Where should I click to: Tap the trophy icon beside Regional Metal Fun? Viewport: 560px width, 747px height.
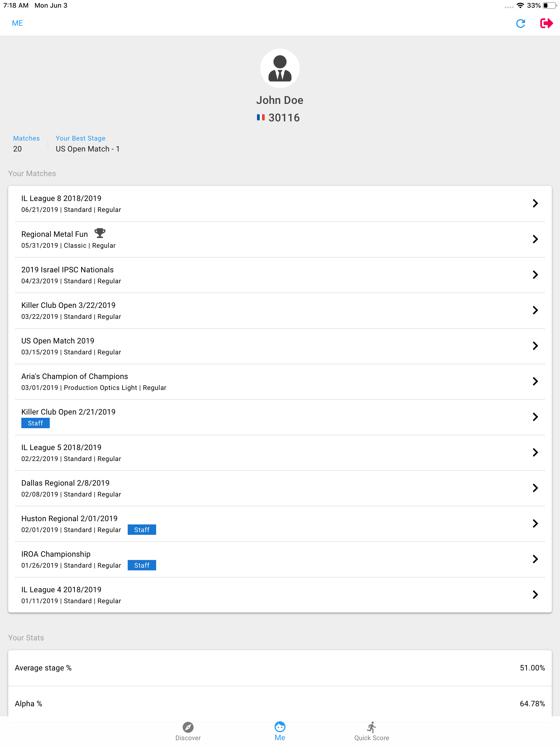pos(100,233)
